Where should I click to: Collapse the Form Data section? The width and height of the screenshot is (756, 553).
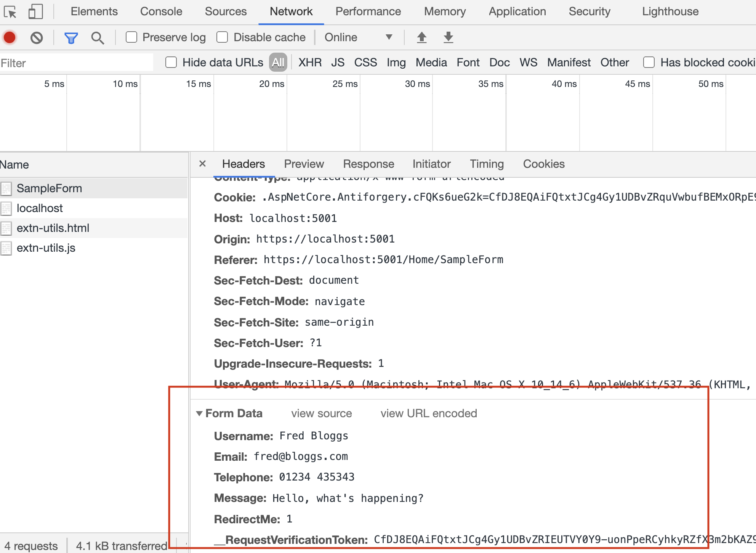pos(199,413)
